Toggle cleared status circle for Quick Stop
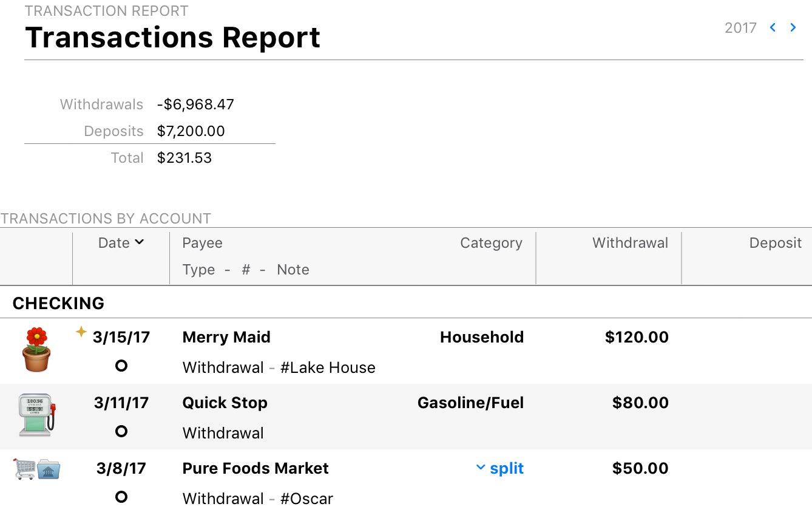The image size is (812, 515). 121,431
